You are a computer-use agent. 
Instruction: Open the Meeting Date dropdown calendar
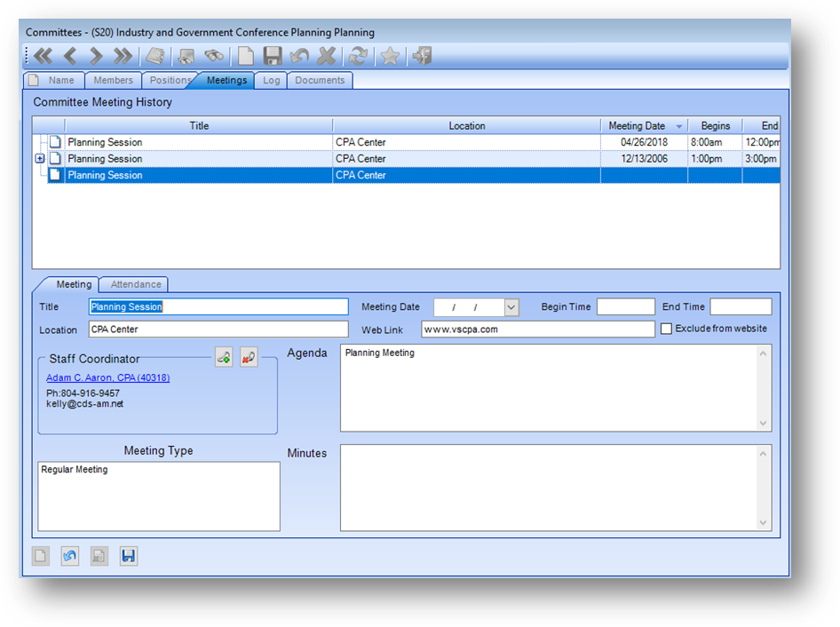coord(511,307)
